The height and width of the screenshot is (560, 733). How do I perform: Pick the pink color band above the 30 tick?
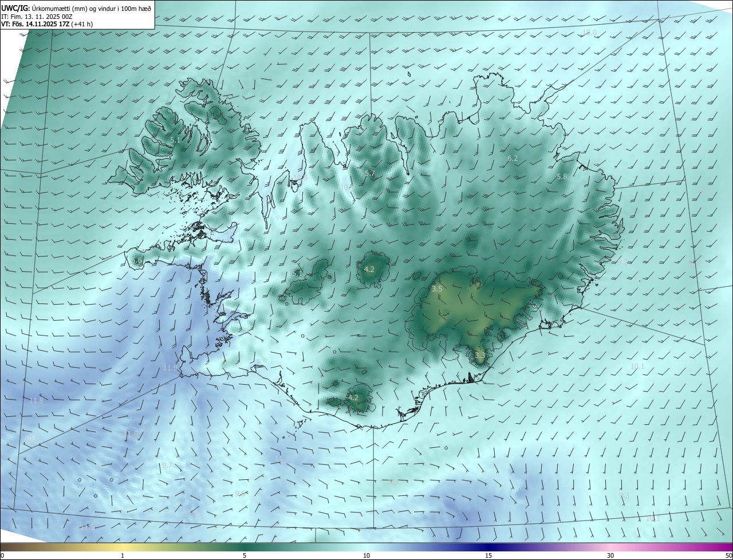(610, 547)
